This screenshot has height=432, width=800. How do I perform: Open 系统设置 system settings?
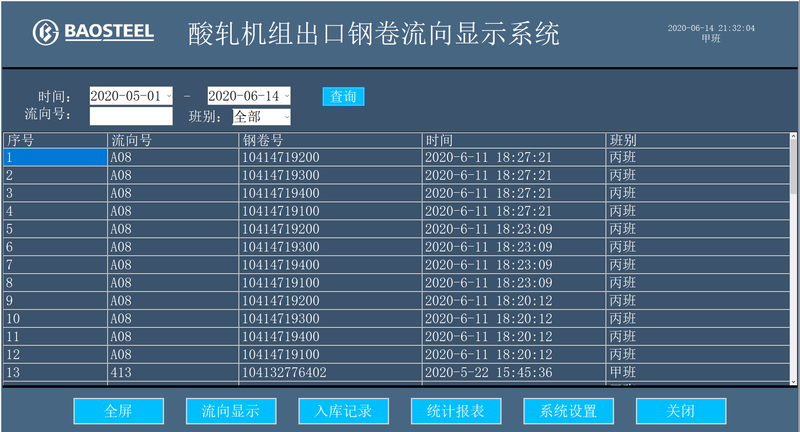point(568,411)
